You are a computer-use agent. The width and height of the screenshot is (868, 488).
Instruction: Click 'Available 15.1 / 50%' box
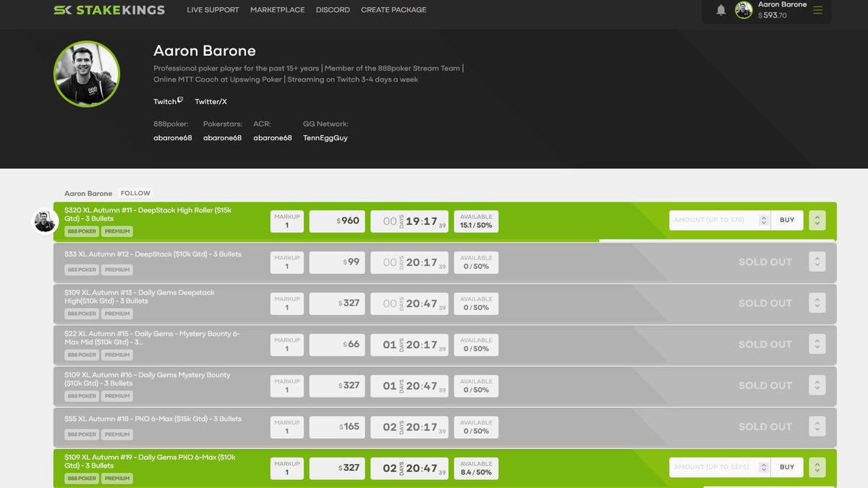pos(476,221)
